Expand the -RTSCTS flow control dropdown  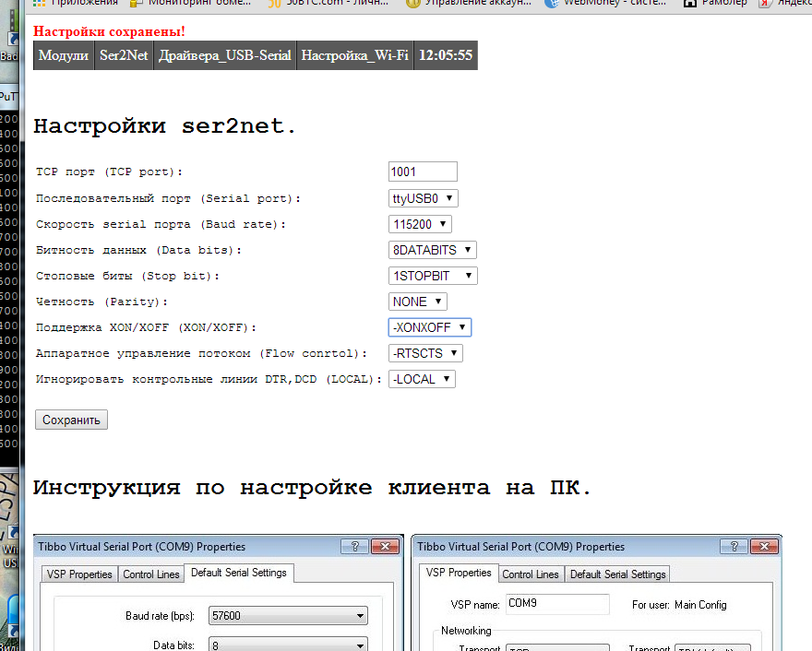[424, 353]
